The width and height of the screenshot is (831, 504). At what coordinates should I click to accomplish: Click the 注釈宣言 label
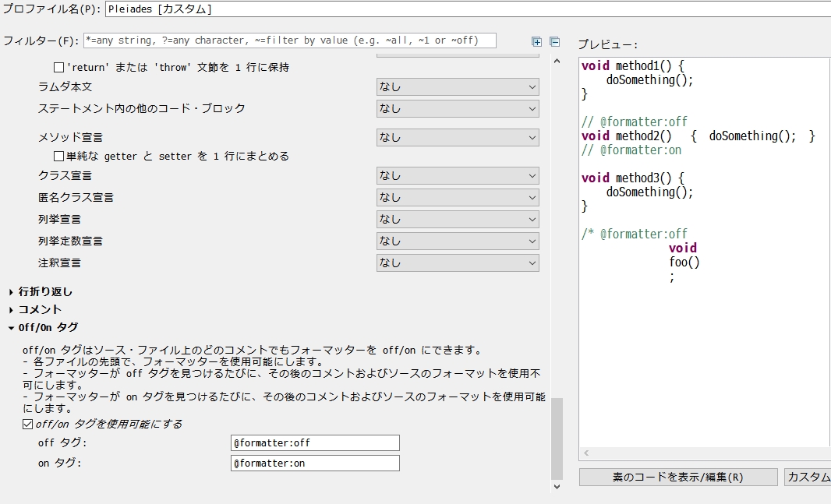click(x=59, y=263)
